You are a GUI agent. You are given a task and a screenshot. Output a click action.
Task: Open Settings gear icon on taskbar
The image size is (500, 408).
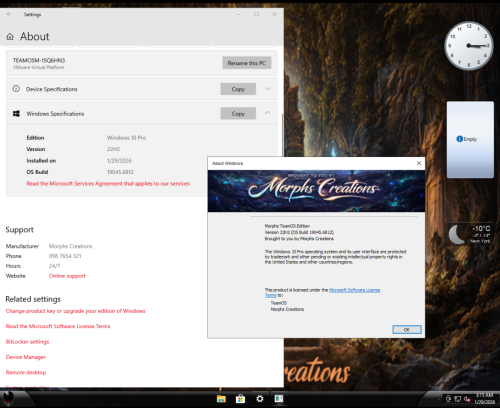(x=260, y=399)
